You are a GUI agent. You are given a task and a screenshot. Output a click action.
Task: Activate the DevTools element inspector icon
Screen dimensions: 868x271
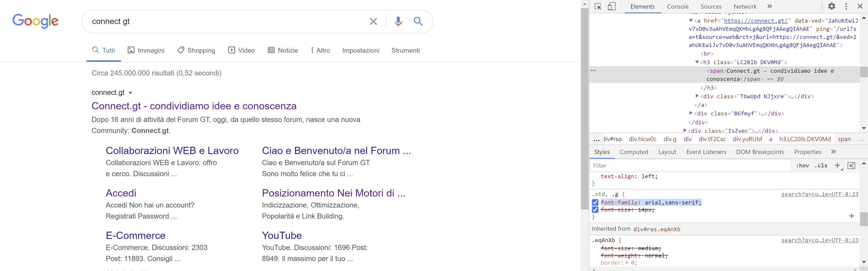point(598,6)
